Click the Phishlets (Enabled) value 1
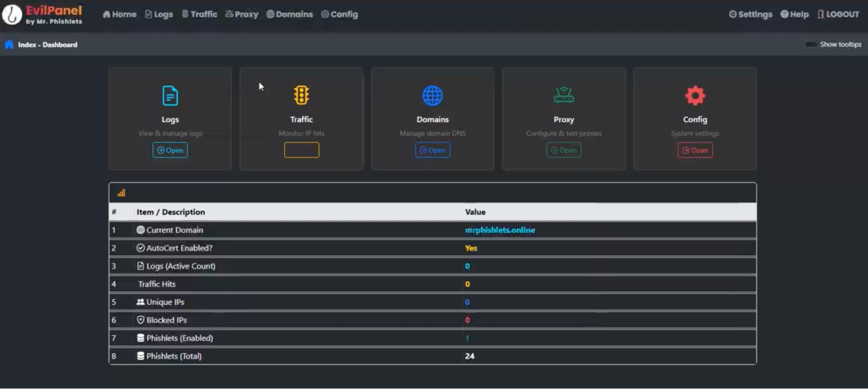Screen dimensions: 868x389 coord(467,338)
